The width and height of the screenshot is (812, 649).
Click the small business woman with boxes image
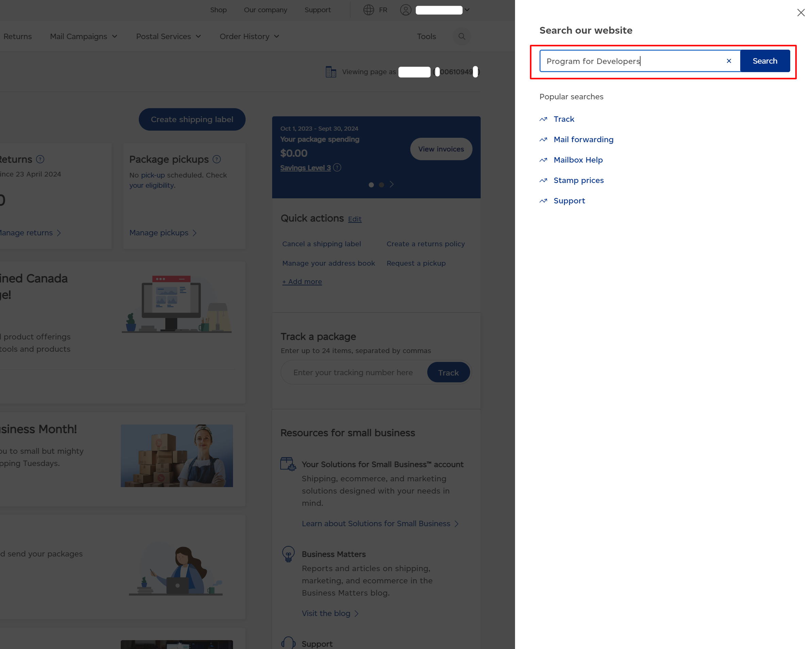[x=177, y=456]
